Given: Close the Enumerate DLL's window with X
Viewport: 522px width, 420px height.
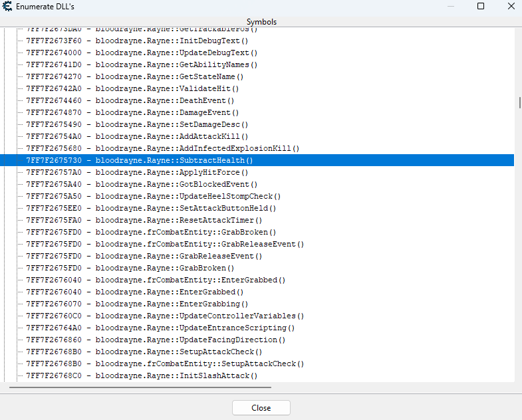Looking at the screenshot, I should pos(511,6).
